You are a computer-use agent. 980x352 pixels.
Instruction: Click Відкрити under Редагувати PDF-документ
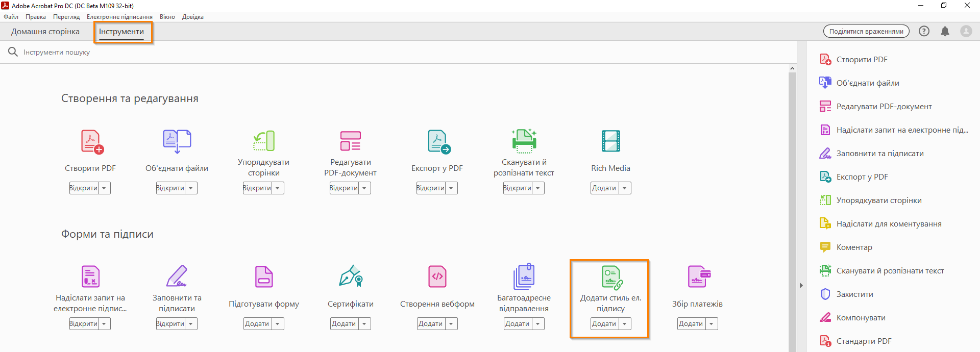(344, 188)
